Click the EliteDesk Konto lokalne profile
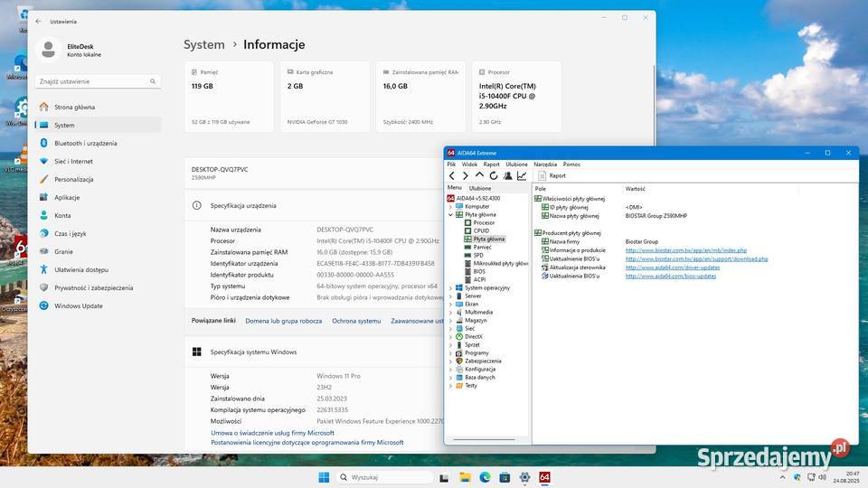The height and width of the screenshot is (488, 868). tap(70, 50)
